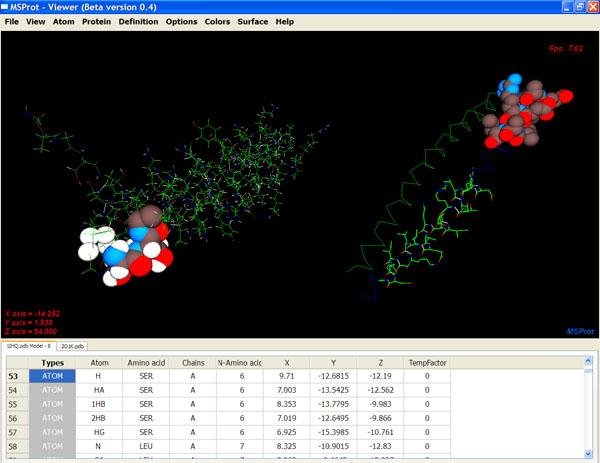Open the View menu

click(36, 22)
